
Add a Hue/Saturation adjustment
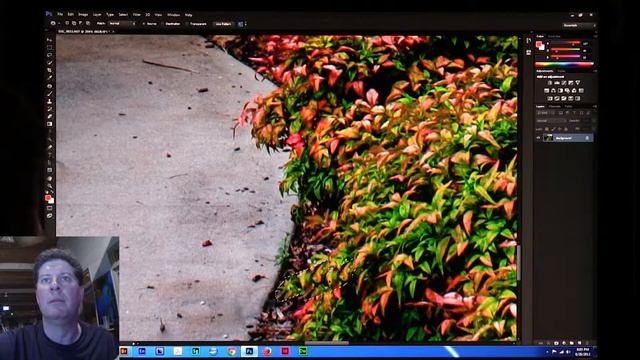[547, 91]
